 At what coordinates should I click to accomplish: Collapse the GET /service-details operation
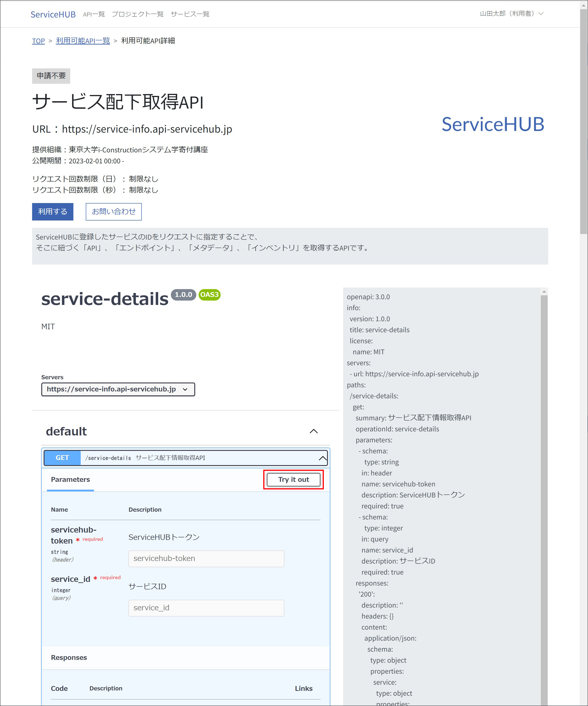pos(322,458)
